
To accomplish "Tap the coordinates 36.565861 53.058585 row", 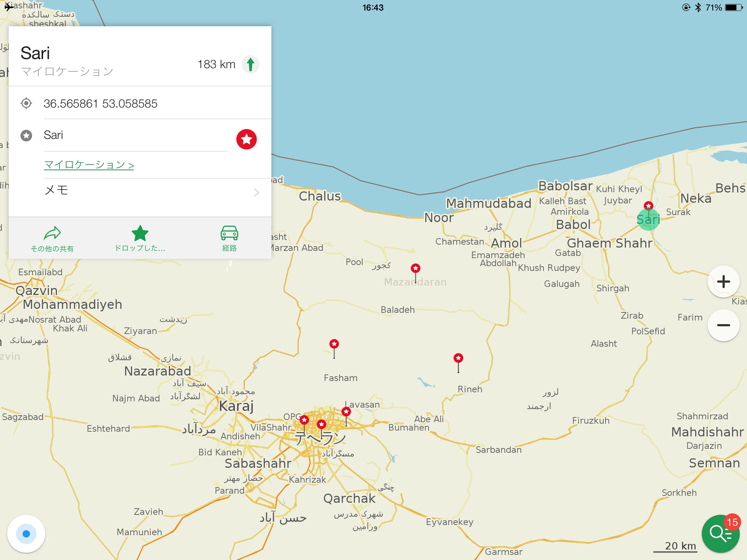I will [101, 104].
